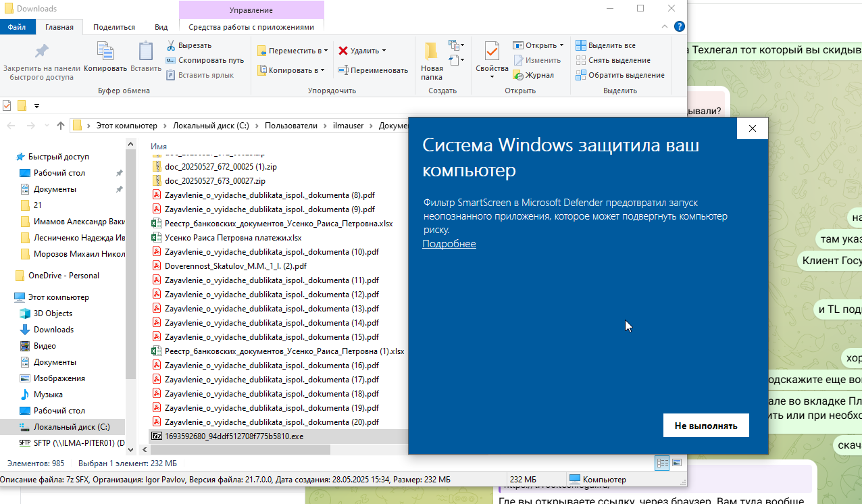Click the Copy icon in ribbon
862x504 pixels.
(x=105, y=51)
